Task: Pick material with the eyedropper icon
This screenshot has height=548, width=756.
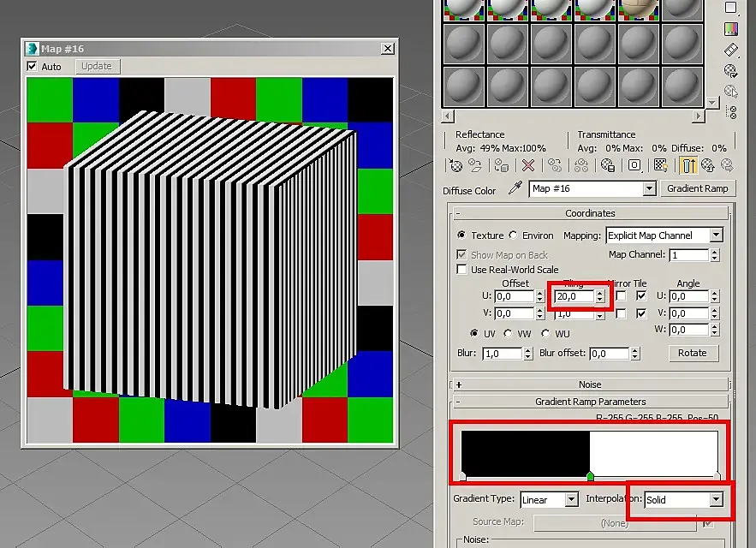Action: pos(515,188)
